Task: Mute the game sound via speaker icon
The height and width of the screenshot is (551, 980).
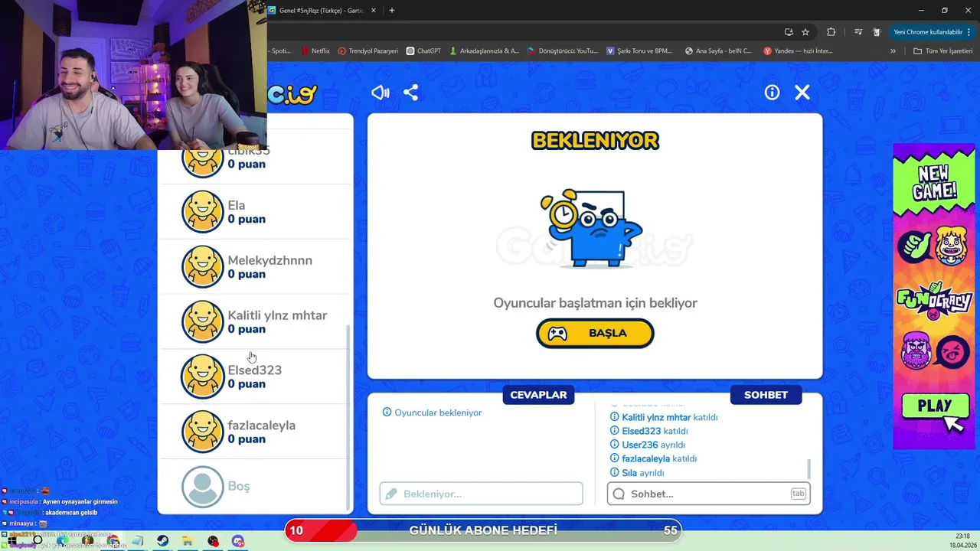Action: coord(381,93)
